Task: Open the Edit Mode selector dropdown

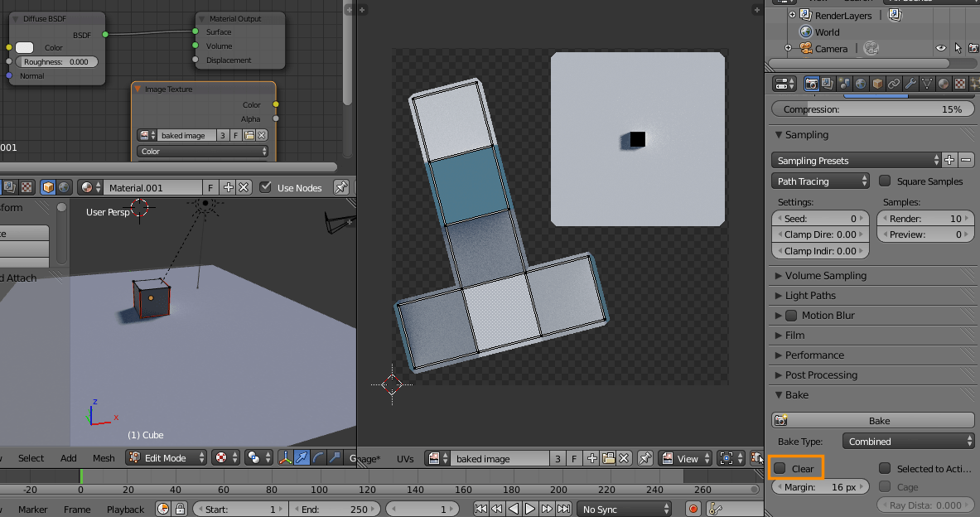Action: point(167,457)
